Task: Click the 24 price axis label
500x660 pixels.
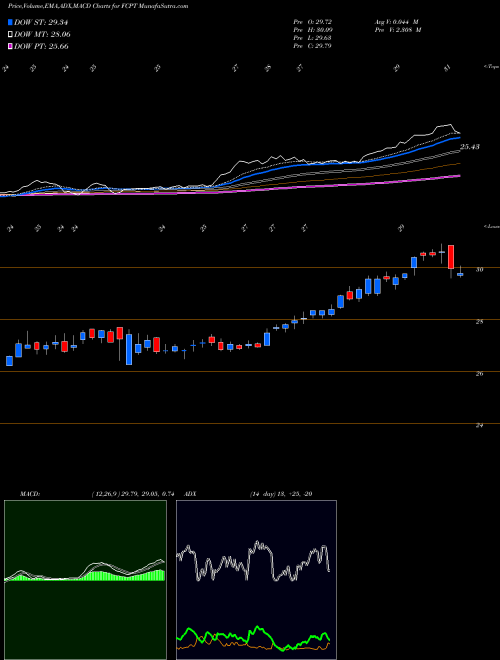Action: (x=479, y=426)
